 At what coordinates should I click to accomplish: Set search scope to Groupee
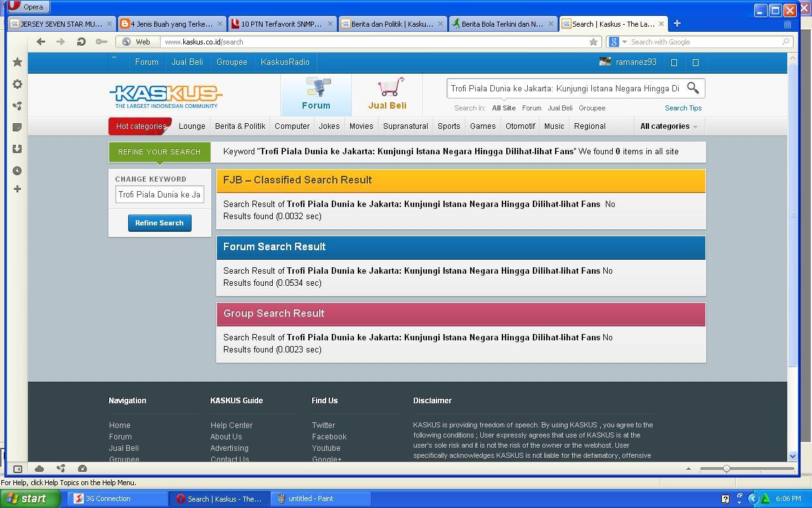(592, 108)
